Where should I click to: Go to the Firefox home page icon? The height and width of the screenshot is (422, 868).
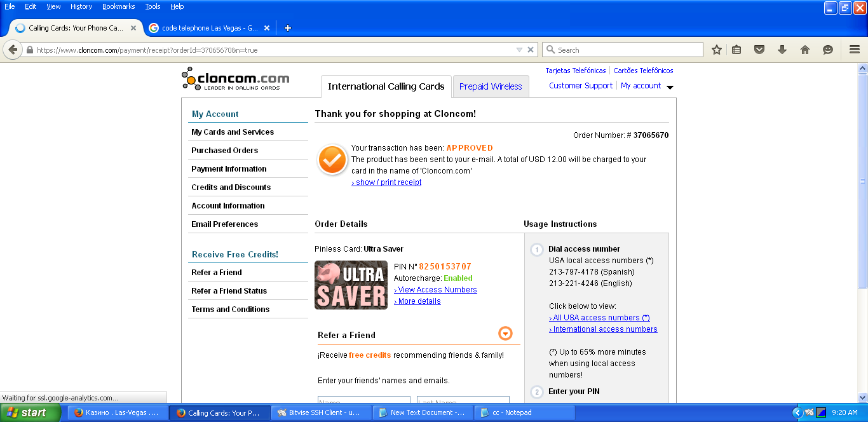pyautogui.click(x=805, y=50)
